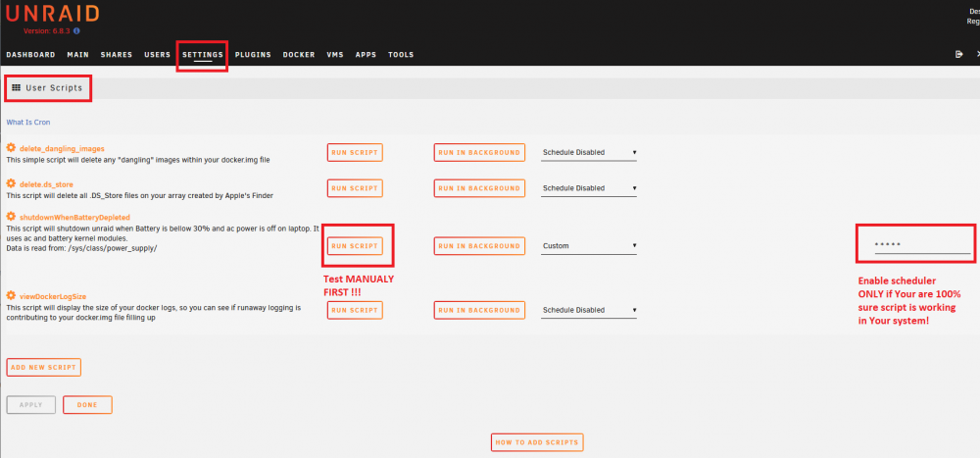Go to the Main tab
This screenshot has height=458, width=980.
coord(78,55)
